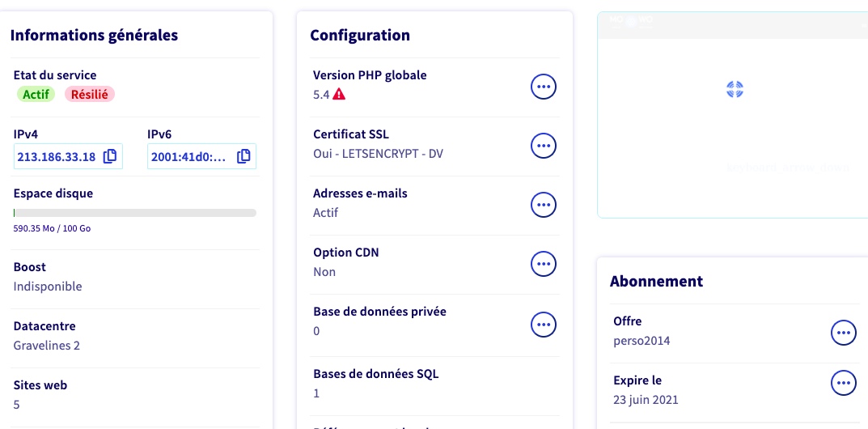
Task: Select the IPv4 address field
Action: [x=57, y=157]
